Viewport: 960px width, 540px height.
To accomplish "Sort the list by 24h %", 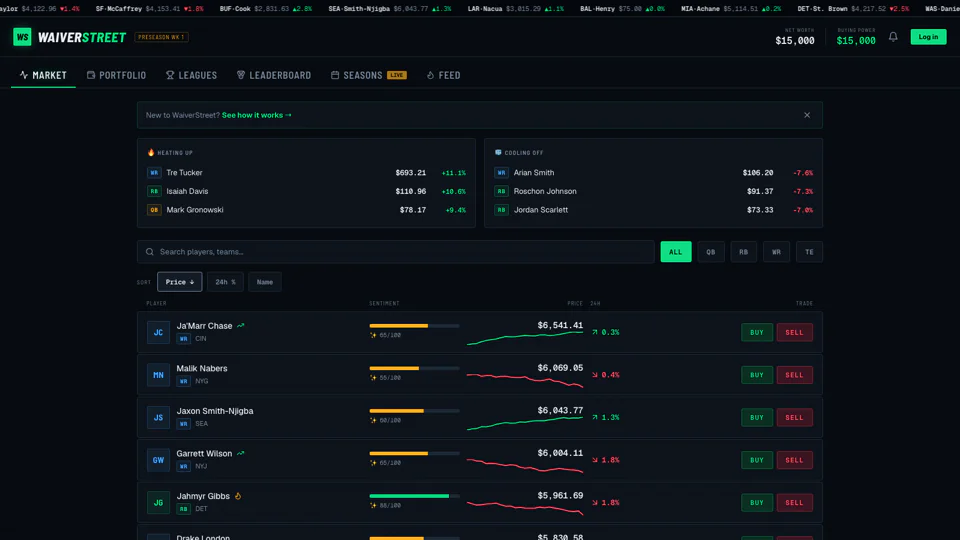I will coord(225,282).
